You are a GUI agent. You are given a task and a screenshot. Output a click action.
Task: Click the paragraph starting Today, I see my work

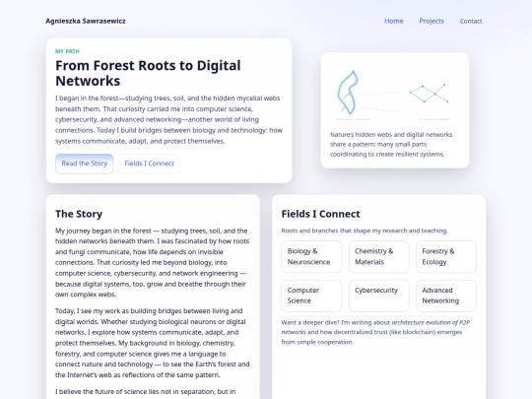[x=153, y=343]
